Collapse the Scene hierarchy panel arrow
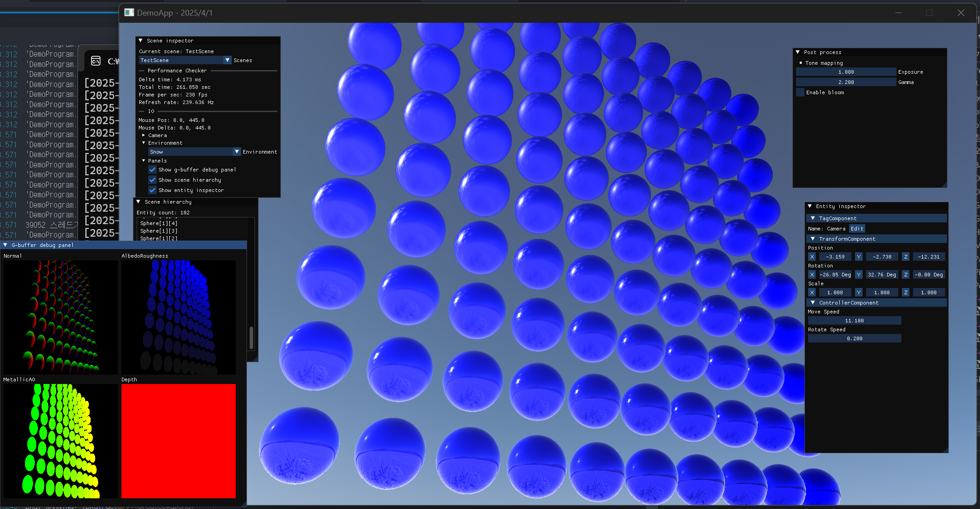980x509 pixels. click(138, 202)
